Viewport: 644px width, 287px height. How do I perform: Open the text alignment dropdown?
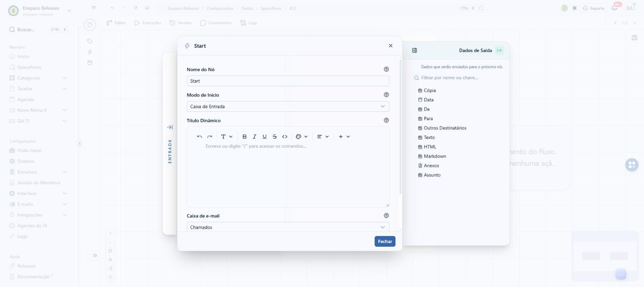[x=323, y=137]
